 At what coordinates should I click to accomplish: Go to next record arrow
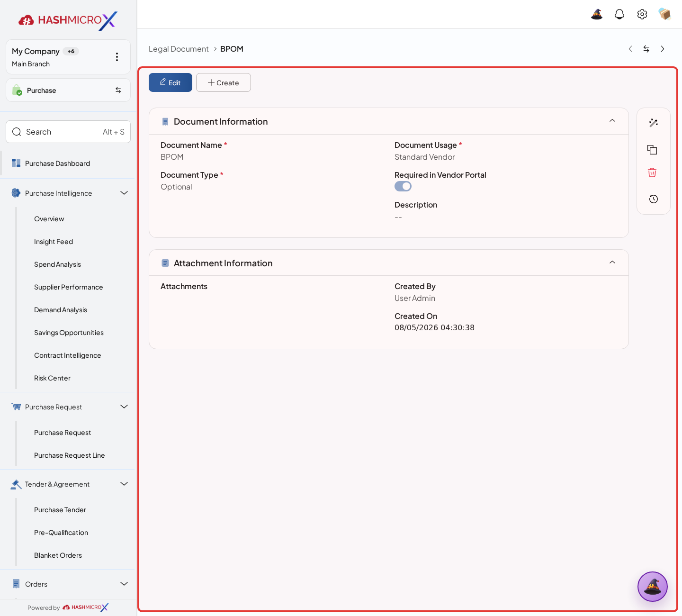tap(663, 49)
